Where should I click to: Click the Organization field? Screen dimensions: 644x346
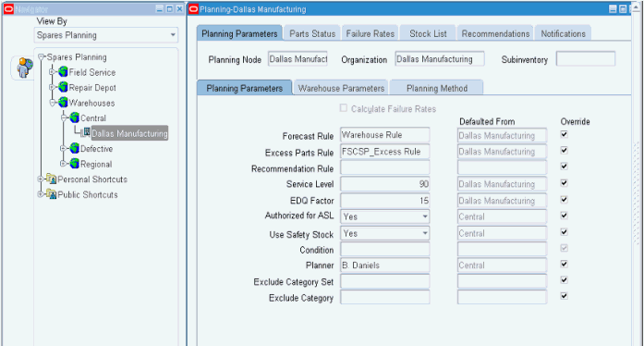click(x=440, y=59)
